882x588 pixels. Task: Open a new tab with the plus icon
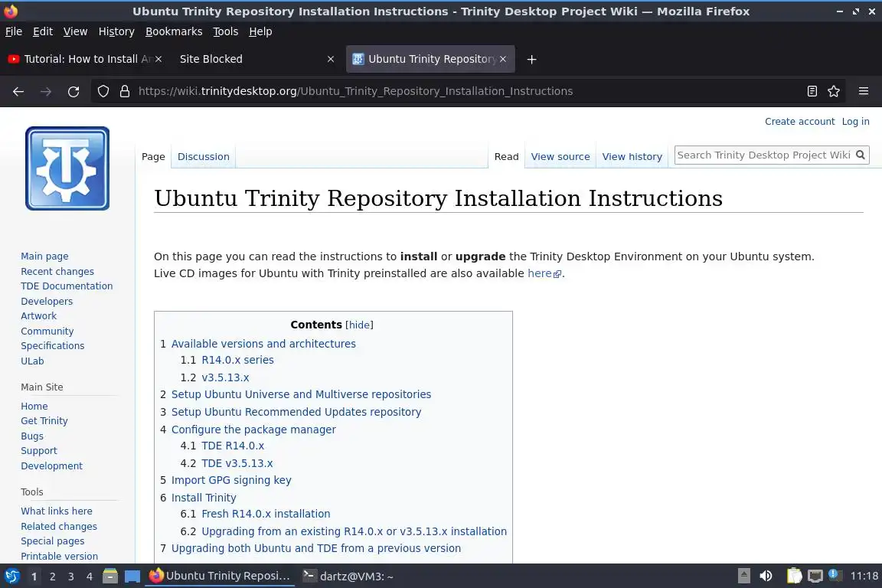pyautogui.click(x=531, y=59)
